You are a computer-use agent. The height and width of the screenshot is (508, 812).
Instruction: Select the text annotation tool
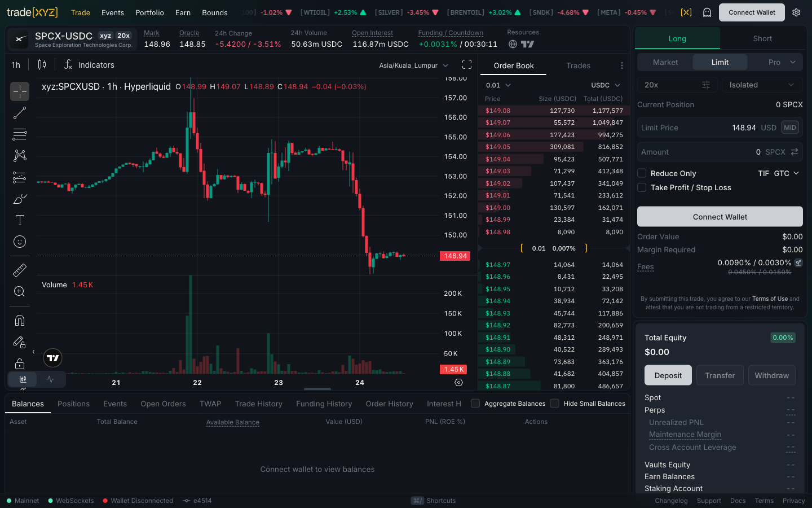click(20, 220)
